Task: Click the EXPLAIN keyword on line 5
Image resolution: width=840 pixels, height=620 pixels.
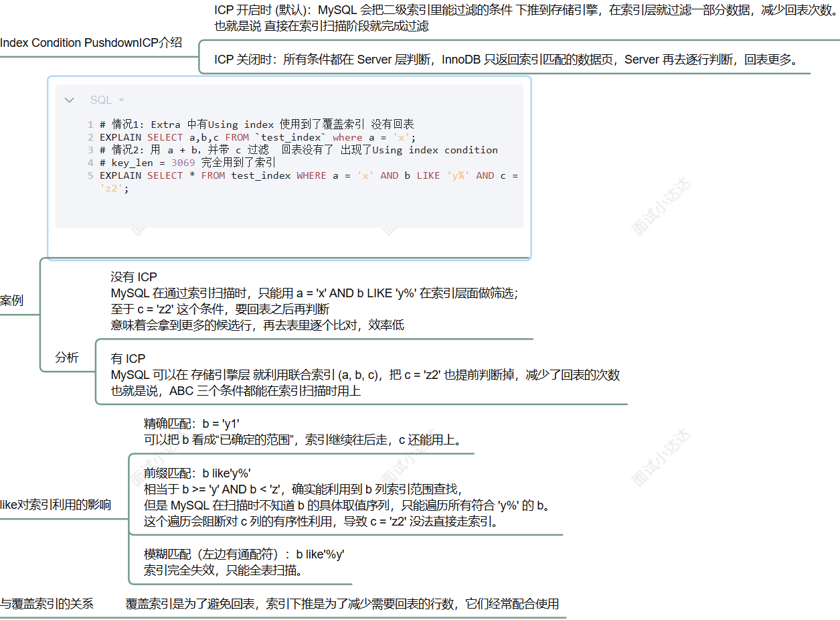Action: click(120, 175)
